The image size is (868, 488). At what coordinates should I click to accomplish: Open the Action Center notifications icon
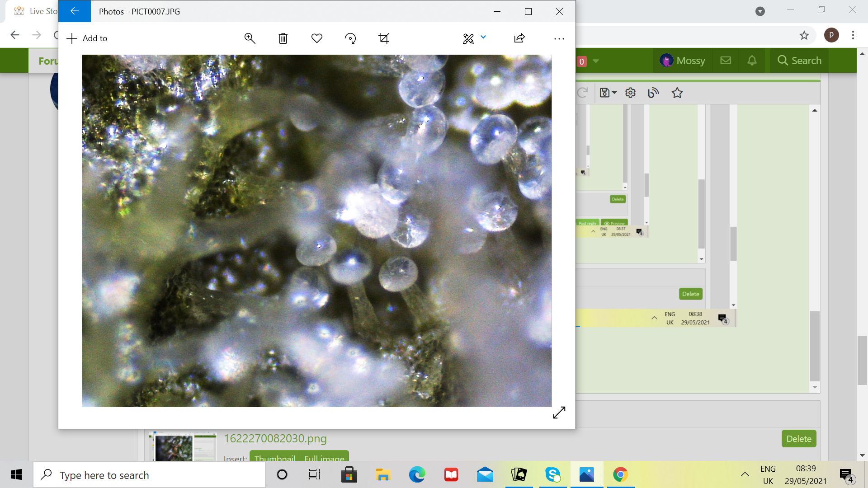tap(847, 475)
